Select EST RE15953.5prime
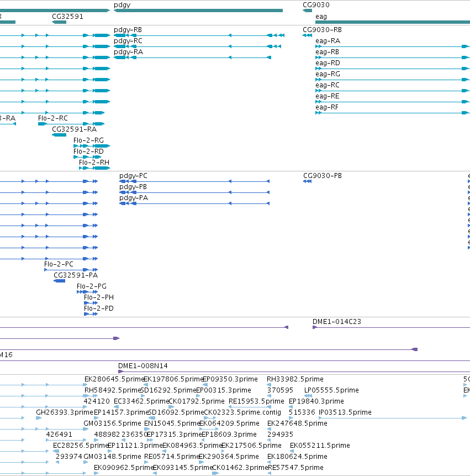 (256, 401)
